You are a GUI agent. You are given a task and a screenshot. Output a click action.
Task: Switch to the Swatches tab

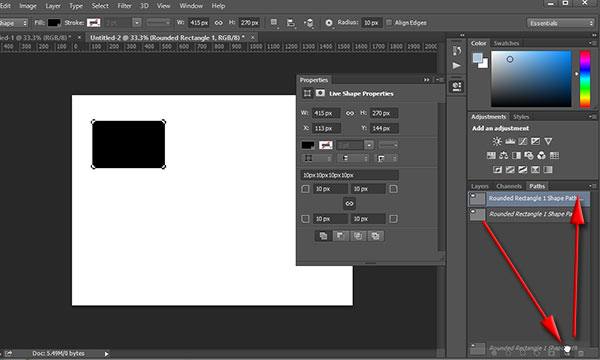click(x=506, y=43)
